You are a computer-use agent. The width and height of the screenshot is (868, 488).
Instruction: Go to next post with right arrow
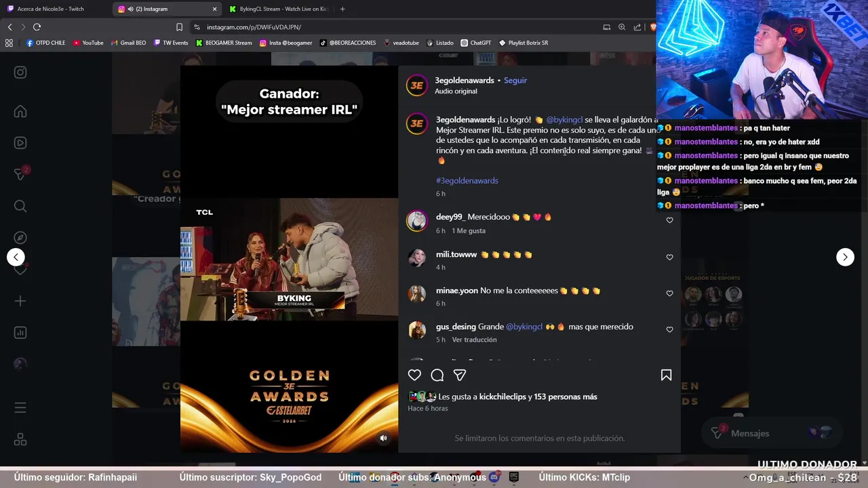point(845,257)
